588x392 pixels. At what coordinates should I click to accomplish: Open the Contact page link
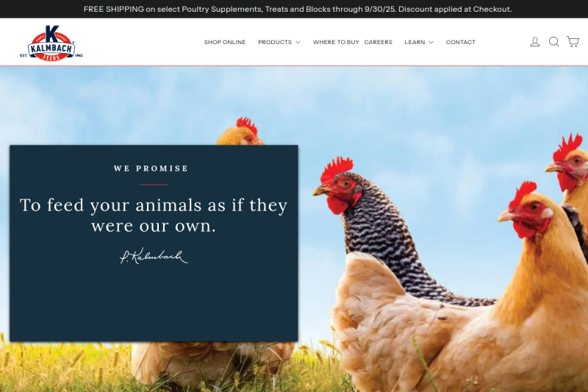(461, 42)
